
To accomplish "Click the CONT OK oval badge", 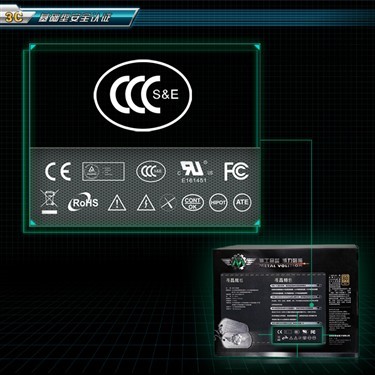I will pos(192,202).
